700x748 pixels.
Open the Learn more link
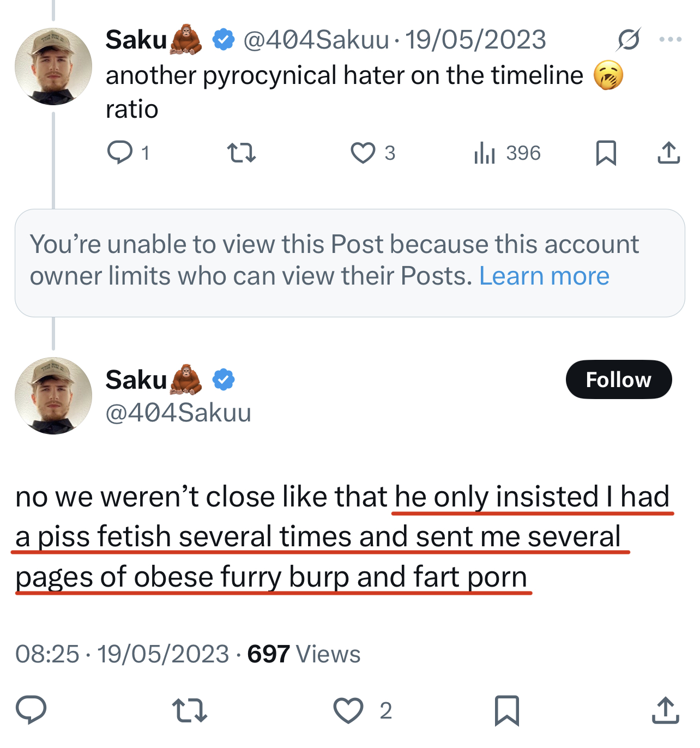click(x=544, y=276)
